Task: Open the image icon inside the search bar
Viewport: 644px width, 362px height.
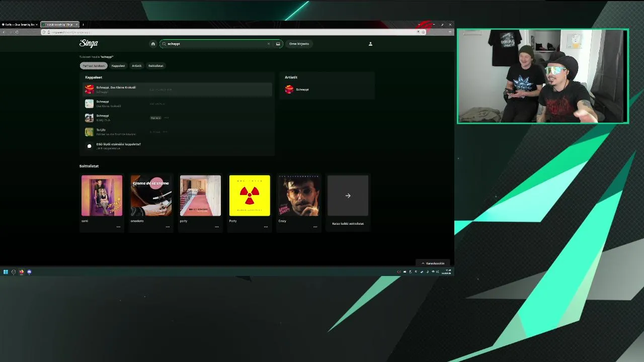Action: click(x=278, y=44)
